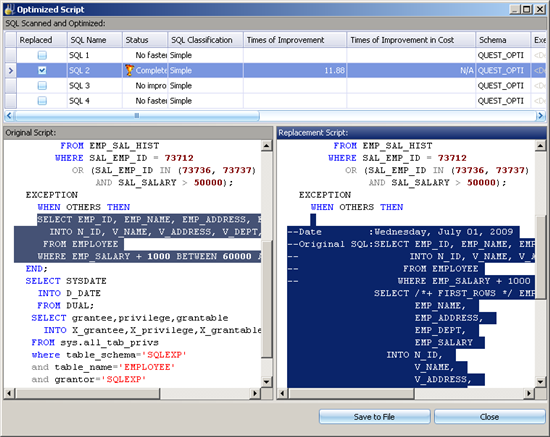This screenshot has width=550, height=437.
Task: Click 'FROM sys.all_tab_privs' line
Action: point(95,342)
